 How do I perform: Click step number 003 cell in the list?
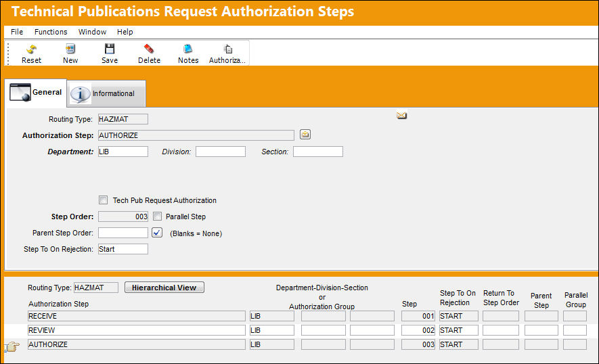point(418,344)
